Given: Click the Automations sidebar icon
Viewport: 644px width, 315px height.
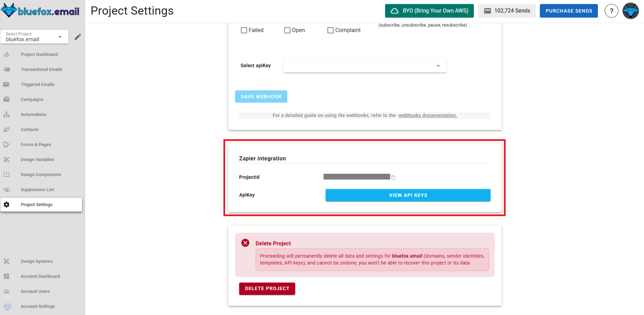Looking at the screenshot, I should coord(6,114).
